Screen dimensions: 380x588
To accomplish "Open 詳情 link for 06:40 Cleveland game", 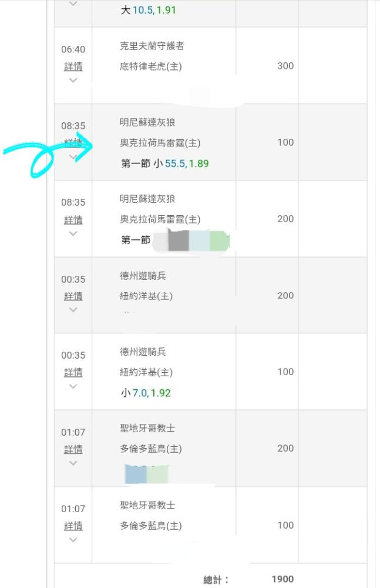I will click(73, 66).
